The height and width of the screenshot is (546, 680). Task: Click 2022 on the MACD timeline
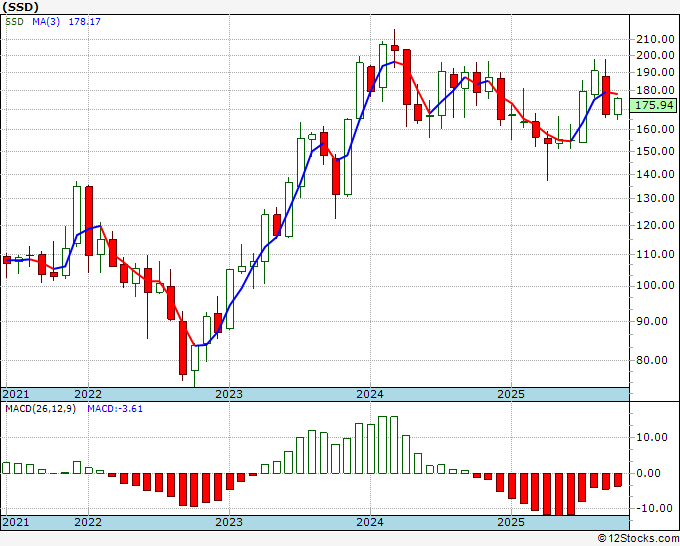pos(88,522)
